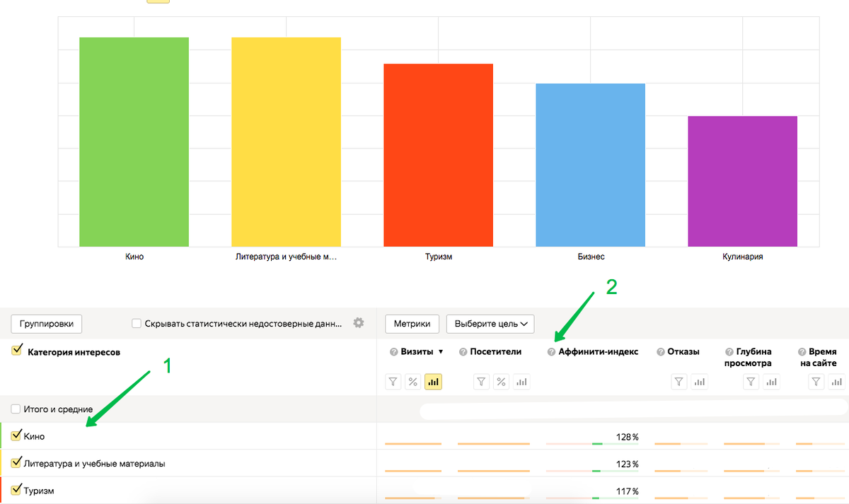Filter the Отказы column
This screenshot has width=849, height=504.
tap(679, 382)
